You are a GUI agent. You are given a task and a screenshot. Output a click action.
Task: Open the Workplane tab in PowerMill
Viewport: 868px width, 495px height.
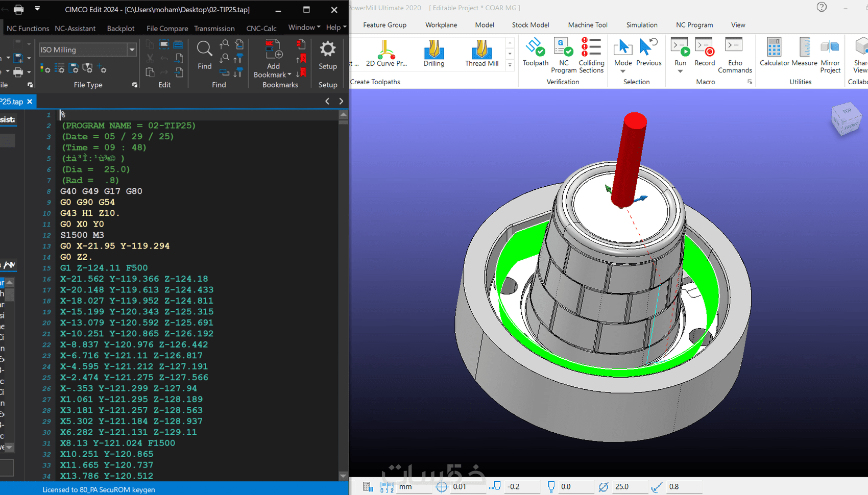coord(441,25)
